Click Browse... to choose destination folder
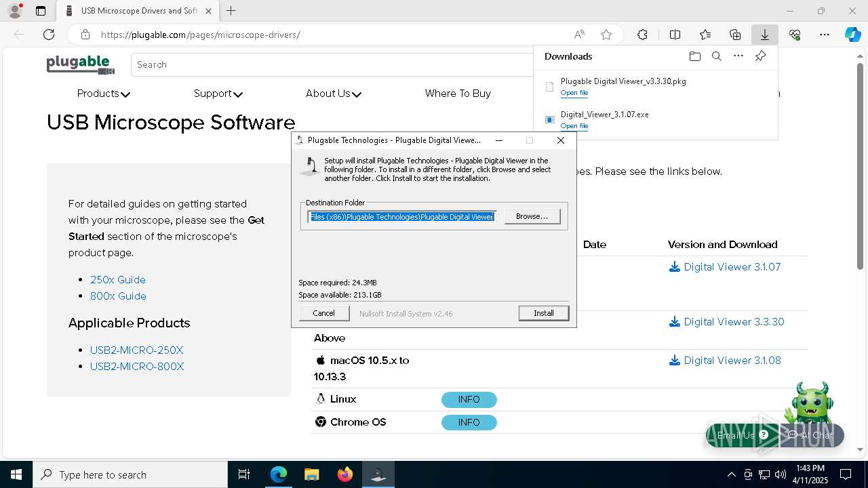 coord(532,216)
